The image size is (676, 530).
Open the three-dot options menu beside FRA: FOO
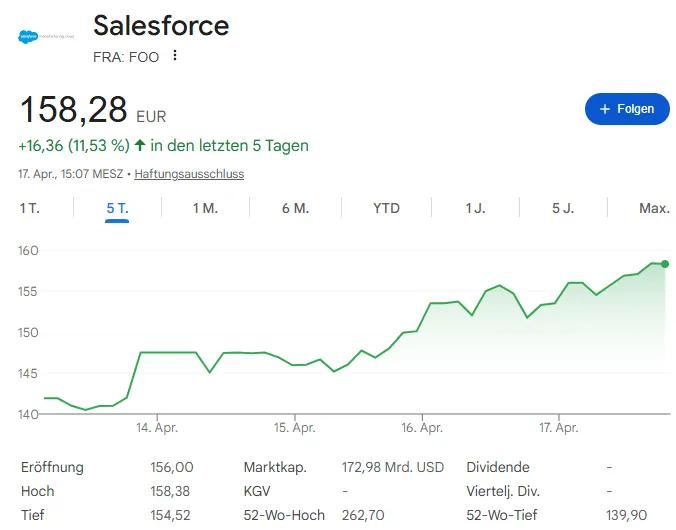[175, 56]
